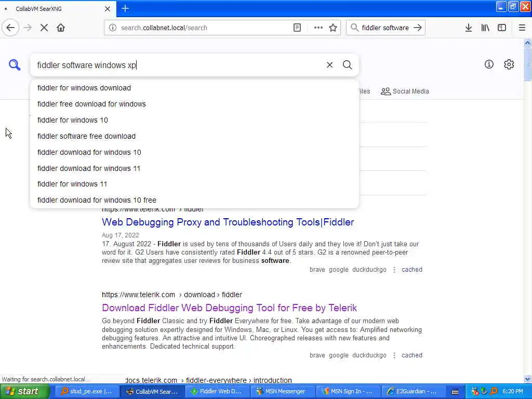Show the sidebar panel

tap(502, 28)
